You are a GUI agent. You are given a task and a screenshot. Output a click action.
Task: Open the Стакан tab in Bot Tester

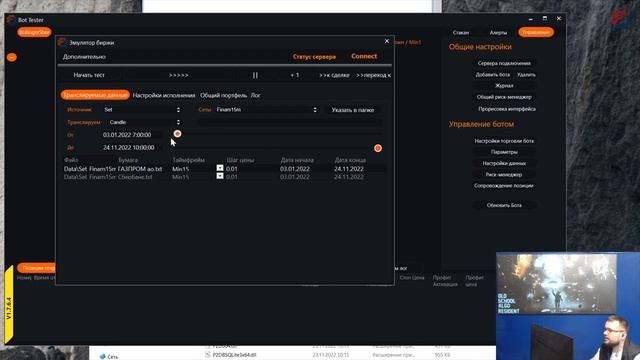[461, 32]
